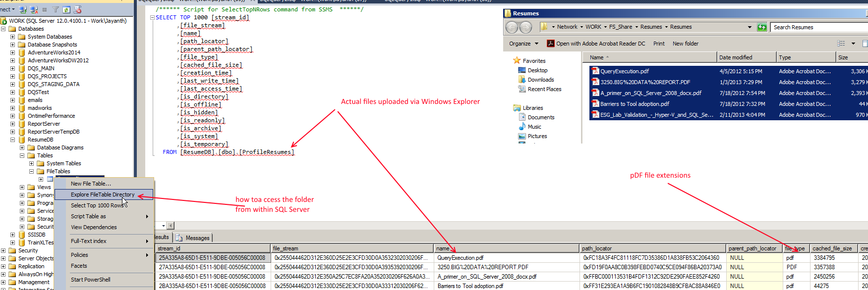Open view options dropdown arrow in Explorer
This screenshot has height=290, width=868.
(x=853, y=44)
